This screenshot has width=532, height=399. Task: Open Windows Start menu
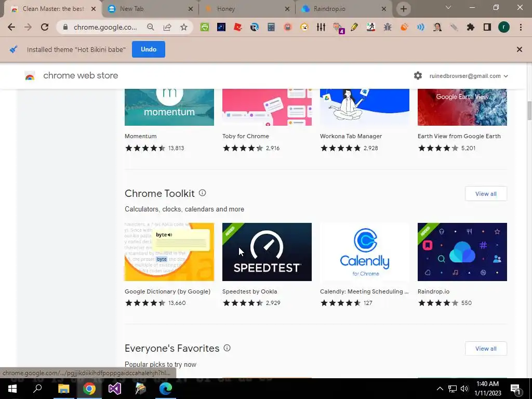point(12,389)
